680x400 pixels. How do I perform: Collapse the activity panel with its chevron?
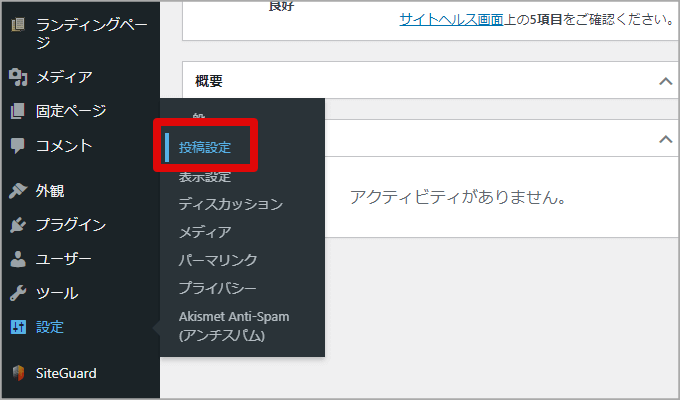pyautogui.click(x=666, y=139)
